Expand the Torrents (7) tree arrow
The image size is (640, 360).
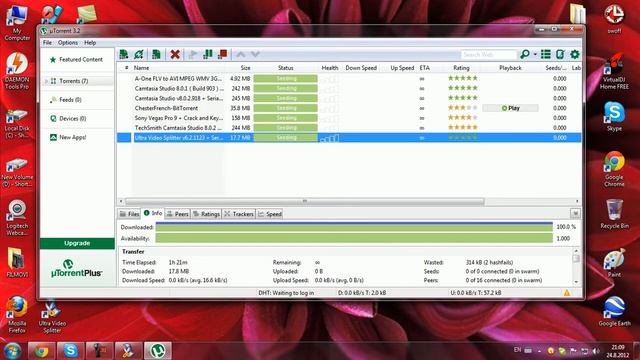tap(46, 81)
